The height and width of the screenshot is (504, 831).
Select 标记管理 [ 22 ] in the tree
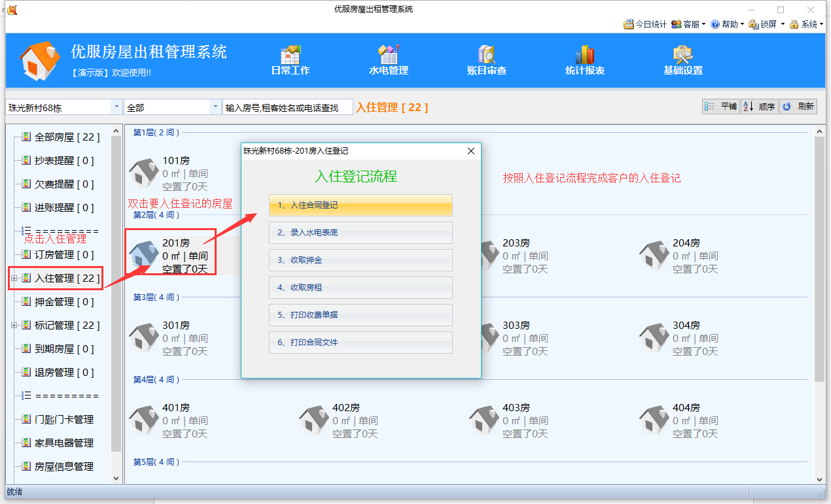coord(67,326)
